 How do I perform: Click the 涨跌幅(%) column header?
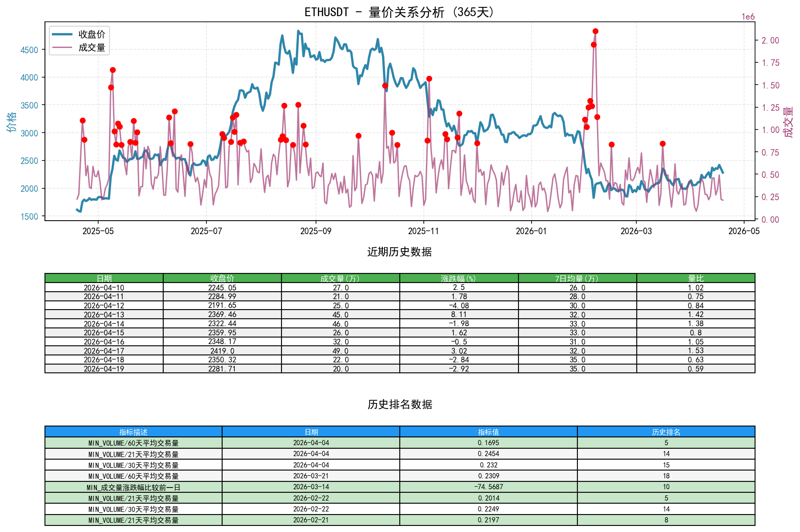pos(459,278)
